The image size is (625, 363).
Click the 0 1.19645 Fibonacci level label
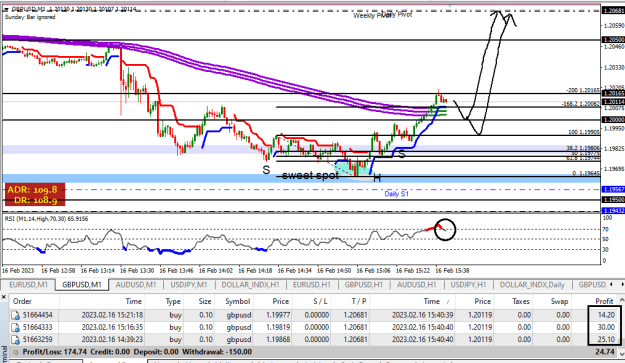click(586, 173)
